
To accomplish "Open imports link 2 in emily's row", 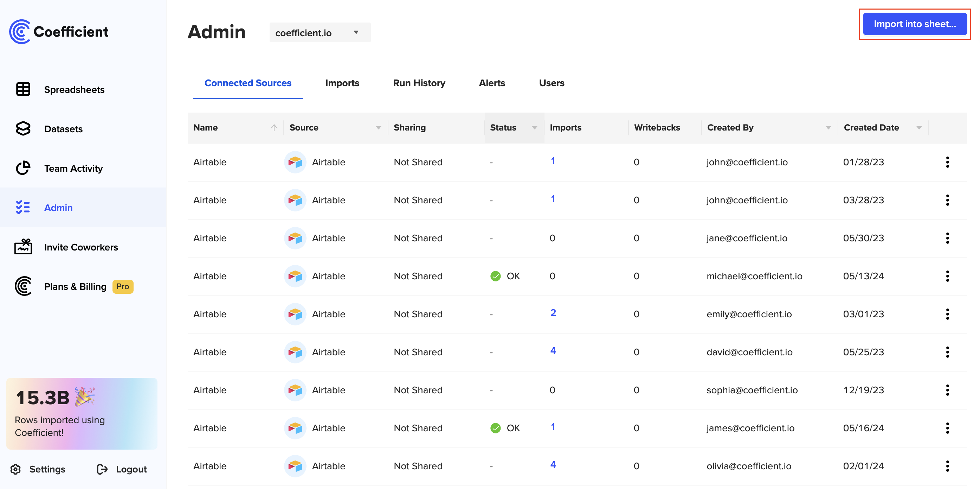I will click(x=553, y=313).
